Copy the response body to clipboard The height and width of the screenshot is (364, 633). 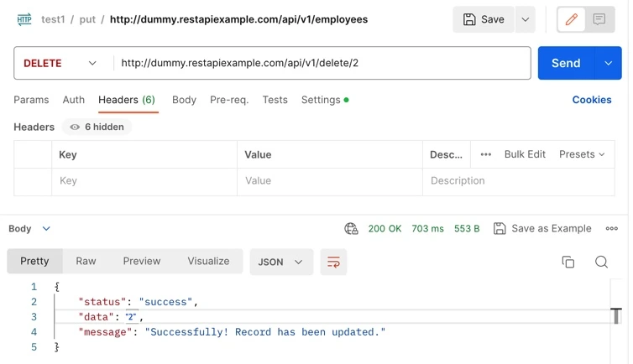568,262
